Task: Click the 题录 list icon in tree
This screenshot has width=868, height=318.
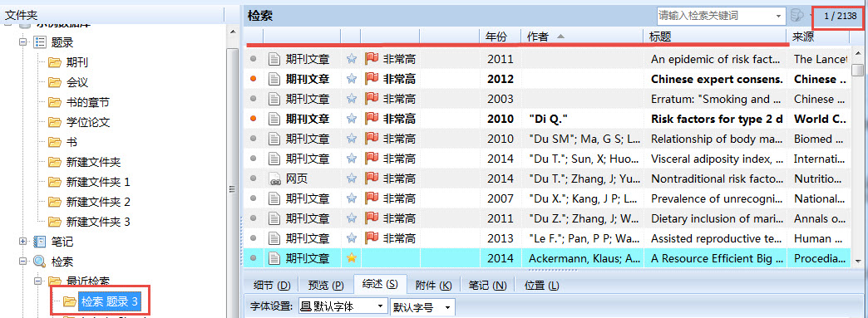Action: click(40, 42)
